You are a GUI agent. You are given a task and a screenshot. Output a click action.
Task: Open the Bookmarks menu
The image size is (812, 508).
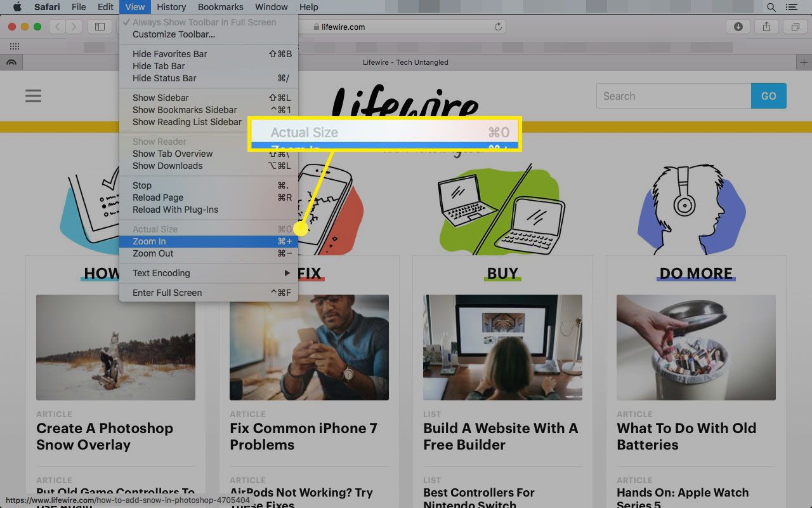(x=221, y=7)
